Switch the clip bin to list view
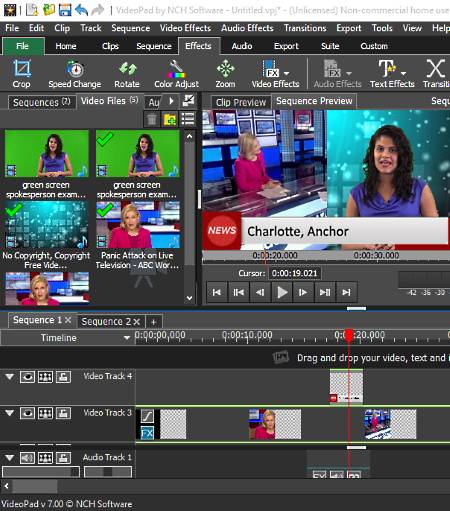 (x=188, y=119)
